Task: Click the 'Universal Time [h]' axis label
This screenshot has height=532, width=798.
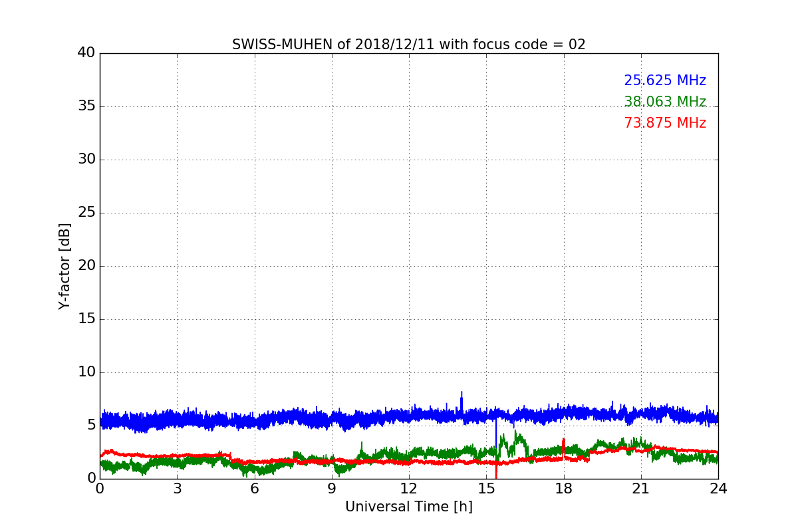Action: [409, 507]
